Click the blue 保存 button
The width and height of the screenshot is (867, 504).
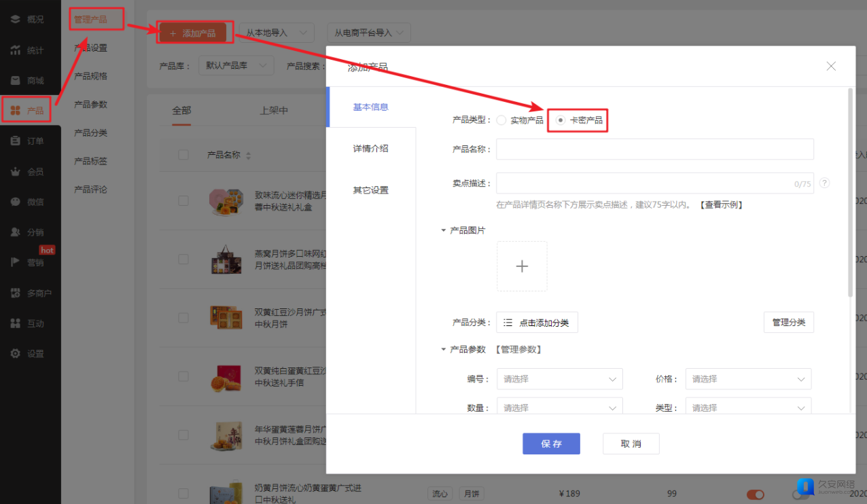coord(551,444)
